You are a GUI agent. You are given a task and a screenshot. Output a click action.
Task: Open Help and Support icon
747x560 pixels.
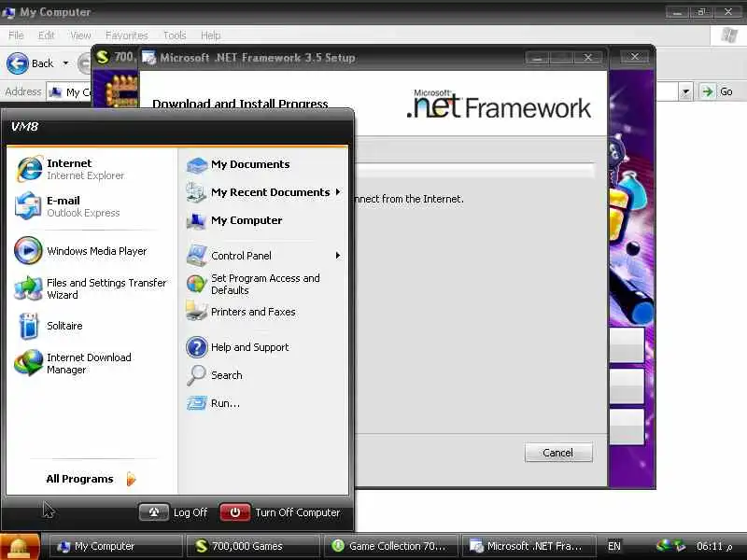pos(196,347)
